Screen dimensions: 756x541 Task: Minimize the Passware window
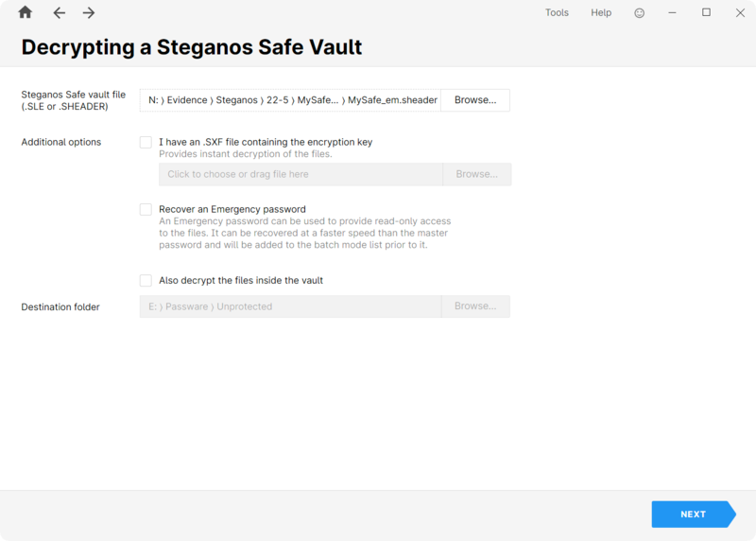[x=672, y=12]
